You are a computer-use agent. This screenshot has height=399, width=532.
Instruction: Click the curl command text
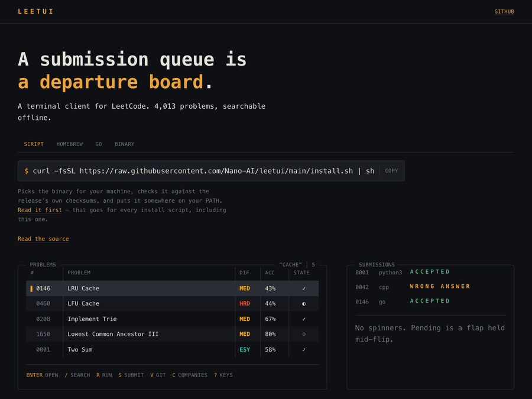(x=203, y=171)
